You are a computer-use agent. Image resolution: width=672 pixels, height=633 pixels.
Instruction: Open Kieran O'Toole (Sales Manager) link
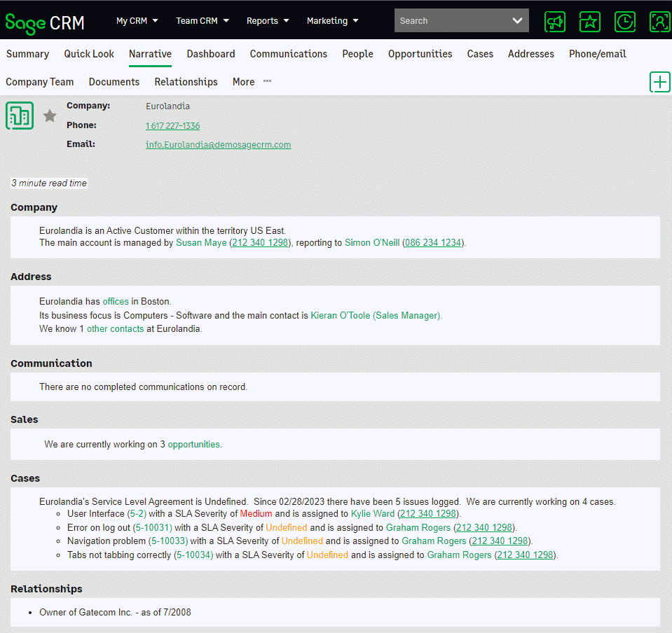376,316
